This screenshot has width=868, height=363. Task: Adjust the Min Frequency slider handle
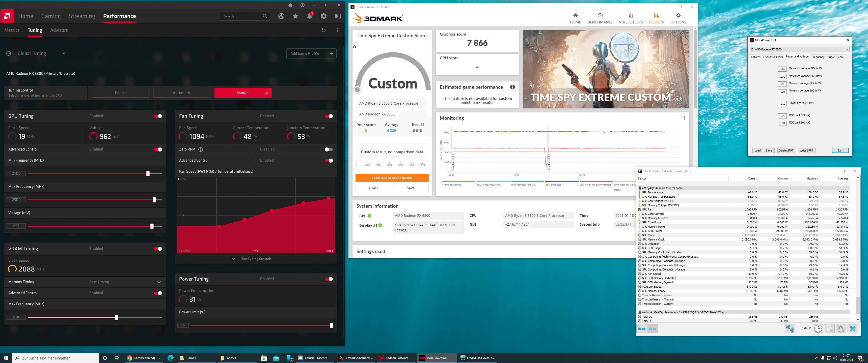click(x=148, y=174)
